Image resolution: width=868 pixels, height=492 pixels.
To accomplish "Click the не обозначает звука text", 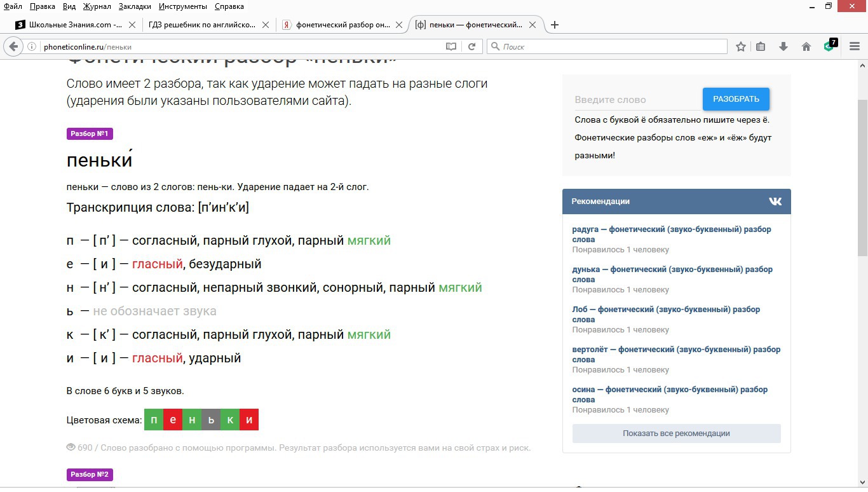I will (154, 311).
